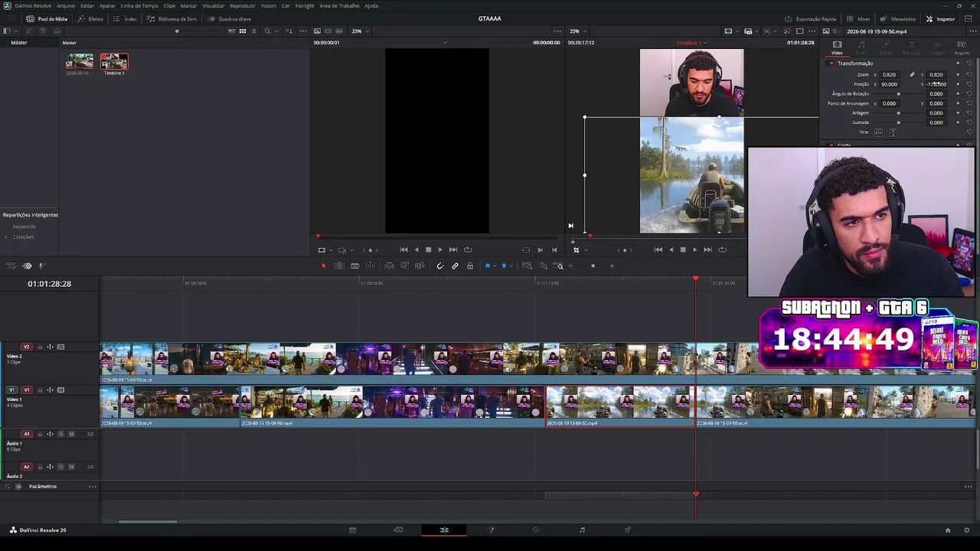Viewport: 980px width, 551px height.
Task: Toggle timeline Snapping magnet icon
Action: [x=439, y=266]
